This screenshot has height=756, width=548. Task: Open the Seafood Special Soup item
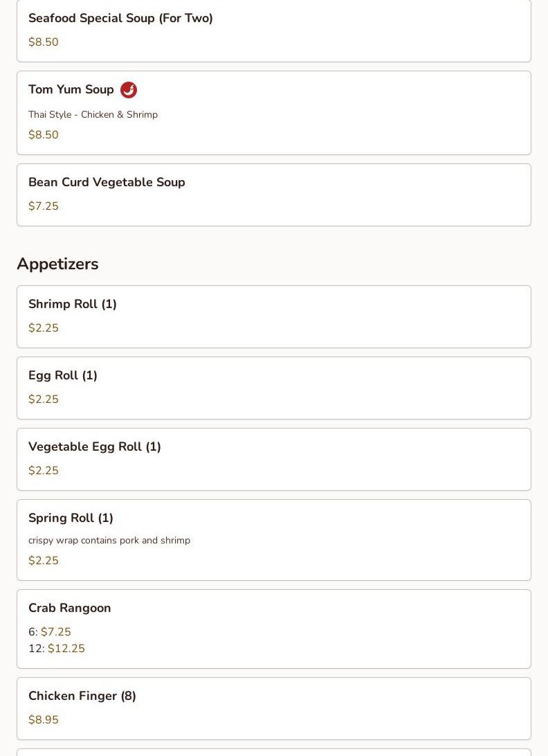coord(120,19)
